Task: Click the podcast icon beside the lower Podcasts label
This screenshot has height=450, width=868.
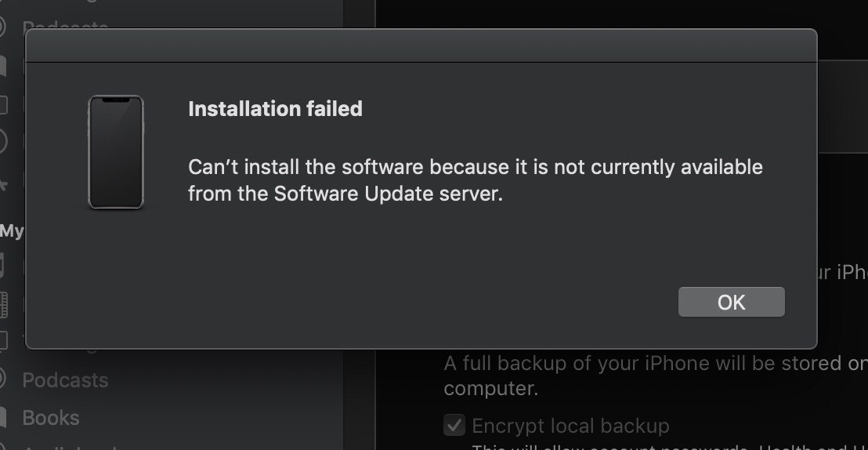Action: click(x=3, y=379)
